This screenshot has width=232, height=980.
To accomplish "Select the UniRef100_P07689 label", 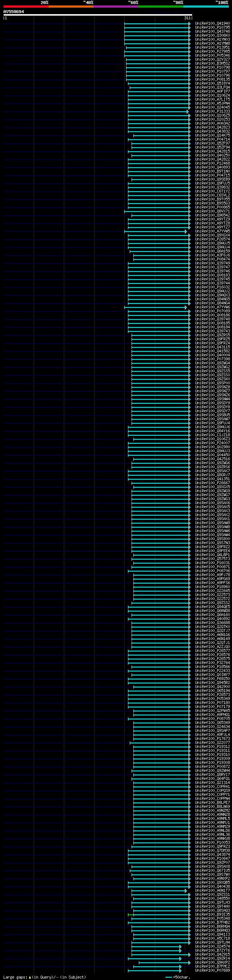I will [x=212, y=970].
